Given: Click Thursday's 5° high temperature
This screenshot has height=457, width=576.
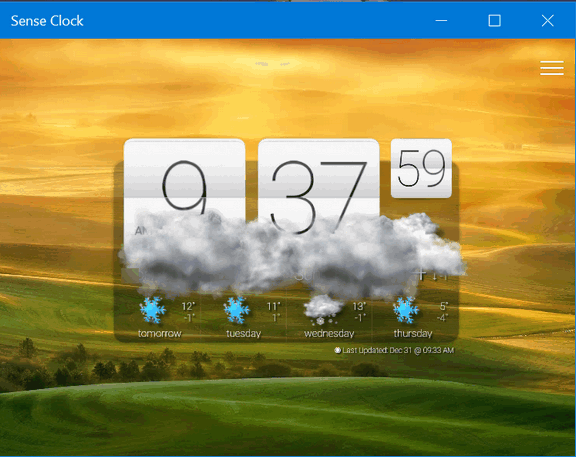Looking at the screenshot, I should [x=444, y=306].
